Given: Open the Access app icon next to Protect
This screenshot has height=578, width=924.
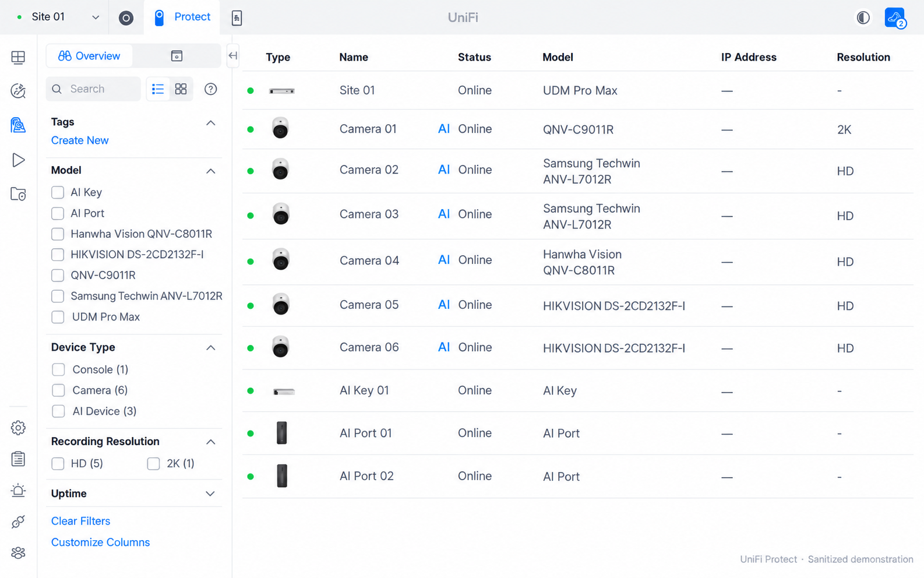Looking at the screenshot, I should point(237,17).
